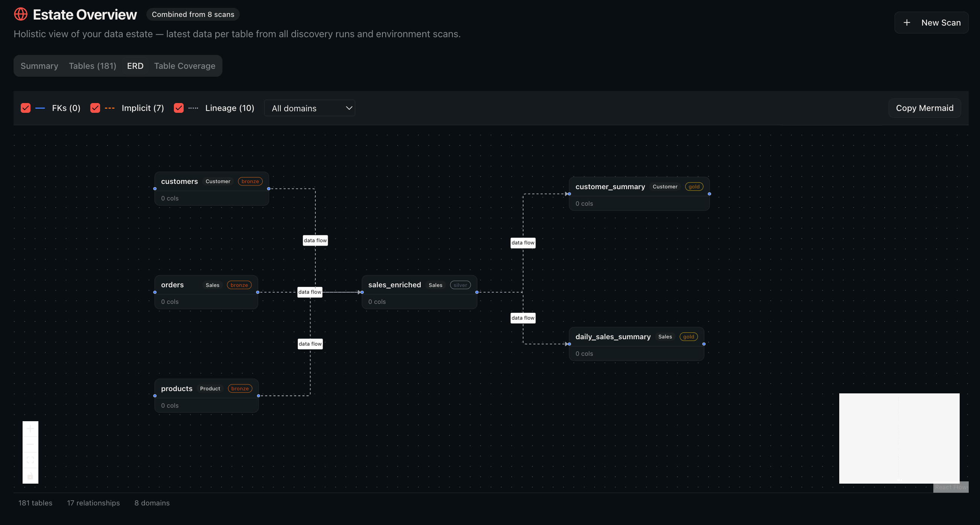
Task: Click the bronze badge on products
Action: [240, 388]
